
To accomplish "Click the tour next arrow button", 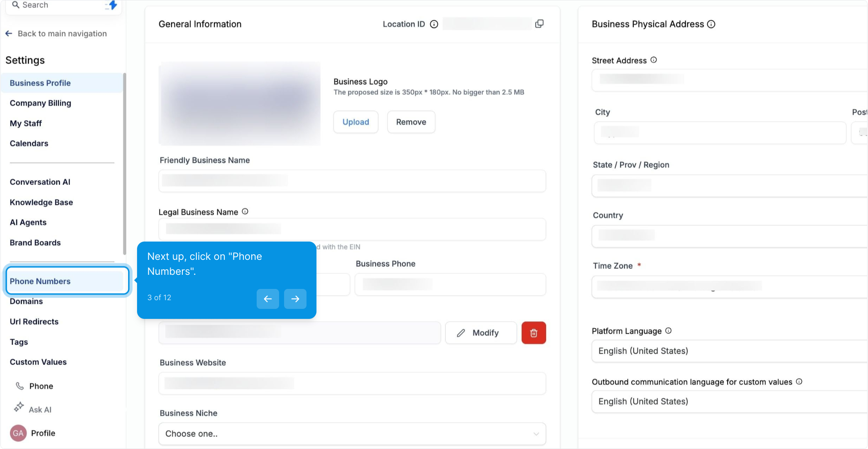I will point(295,299).
